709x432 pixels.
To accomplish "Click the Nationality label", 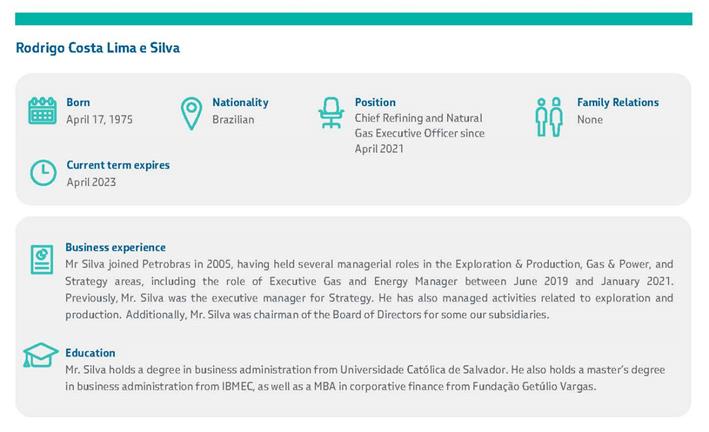I will click(x=240, y=102).
